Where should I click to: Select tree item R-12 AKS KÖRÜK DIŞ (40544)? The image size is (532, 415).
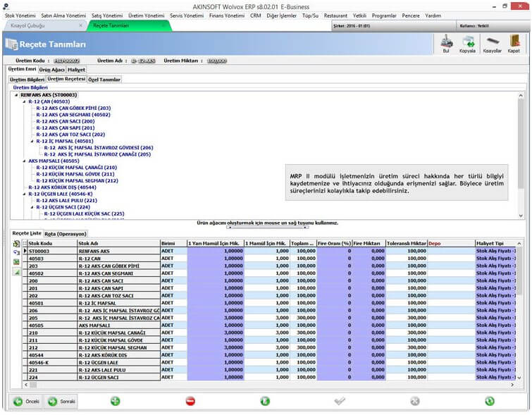[62, 187]
